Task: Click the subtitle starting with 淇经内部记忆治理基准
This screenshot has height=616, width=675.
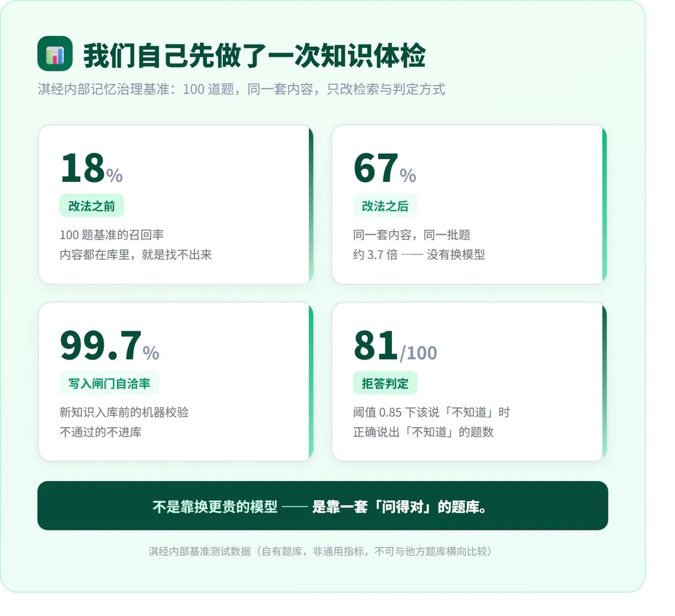Action: [x=241, y=89]
